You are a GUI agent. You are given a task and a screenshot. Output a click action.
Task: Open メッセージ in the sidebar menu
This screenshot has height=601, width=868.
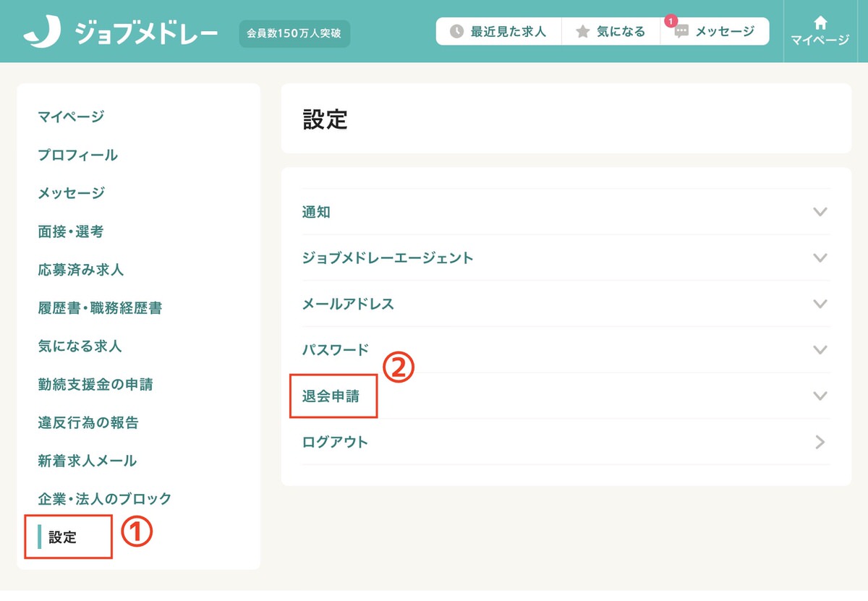(x=71, y=193)
